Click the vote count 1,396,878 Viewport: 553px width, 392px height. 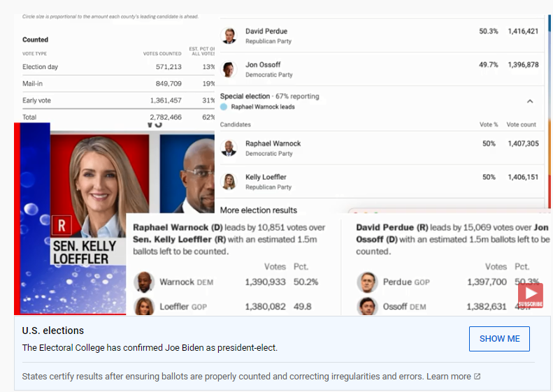(x=523, y=64)
